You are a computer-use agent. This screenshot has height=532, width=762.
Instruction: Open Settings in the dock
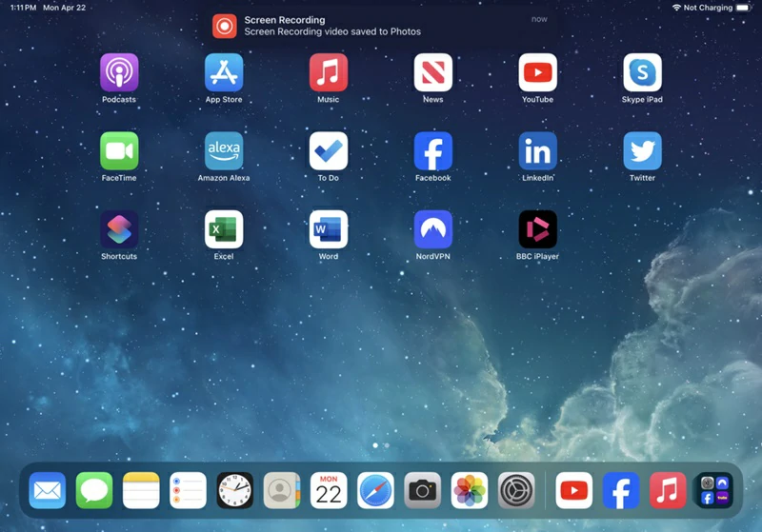click(x=516, y=490)
